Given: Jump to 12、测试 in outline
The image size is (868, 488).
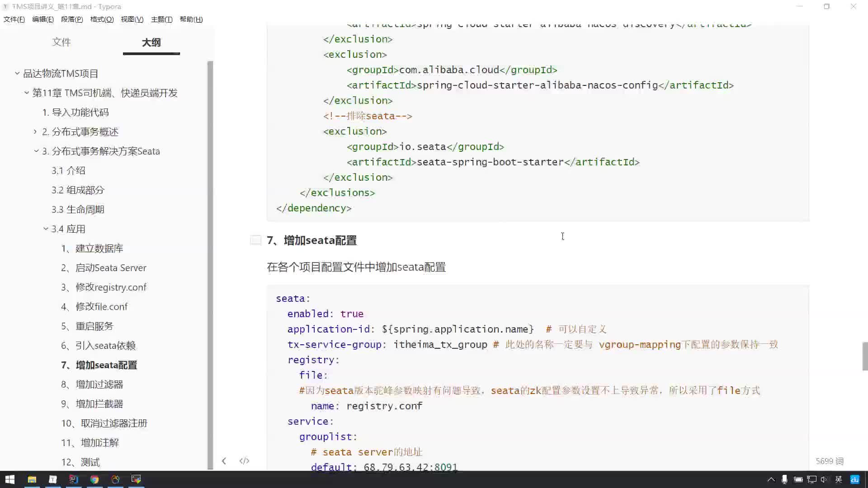Looking at the screenshot, I should tap(80, 462).
